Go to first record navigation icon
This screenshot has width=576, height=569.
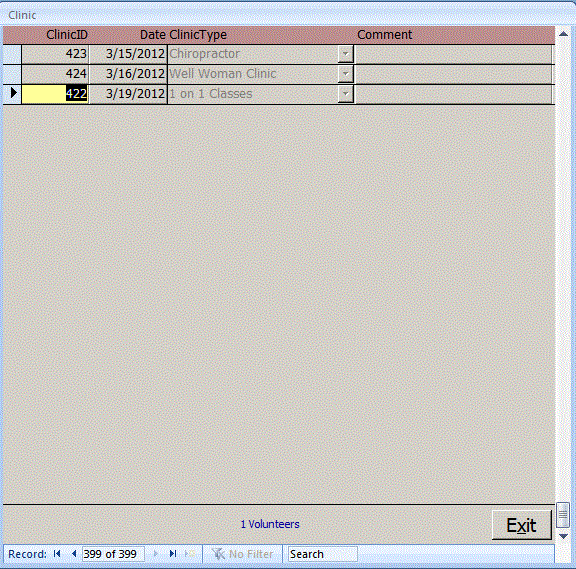tap(57, 554)
